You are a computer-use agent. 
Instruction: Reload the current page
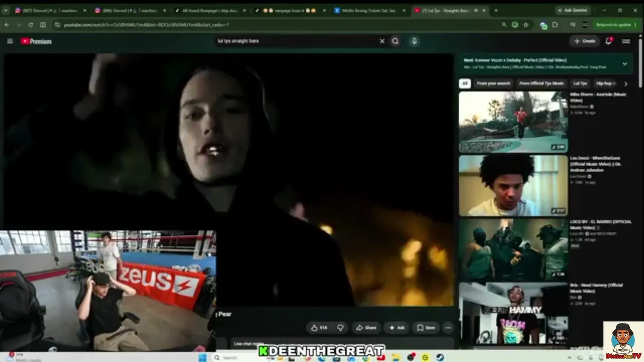pyautogui.click(x=31, y=25)
